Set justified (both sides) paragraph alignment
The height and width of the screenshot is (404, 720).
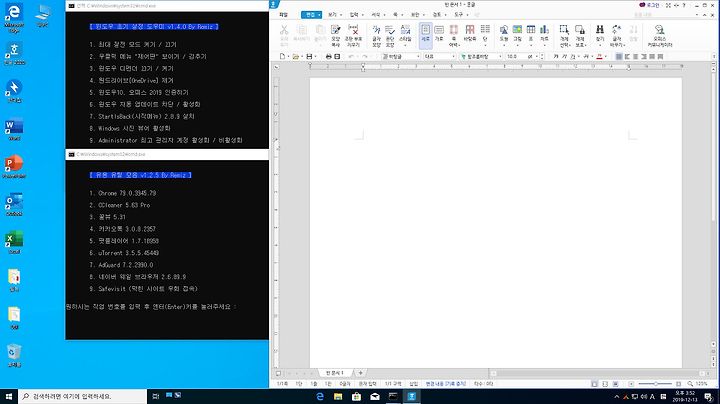tap(619, 56)
